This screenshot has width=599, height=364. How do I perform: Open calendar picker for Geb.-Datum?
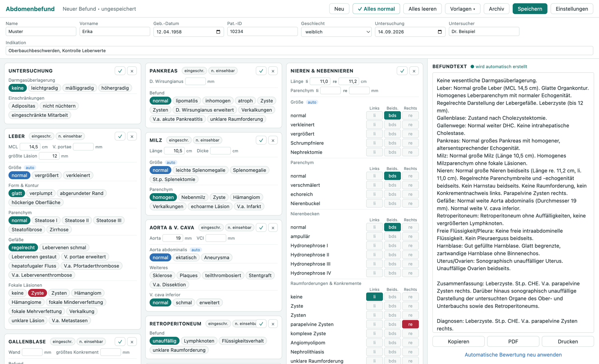click(x=218, y=32)
